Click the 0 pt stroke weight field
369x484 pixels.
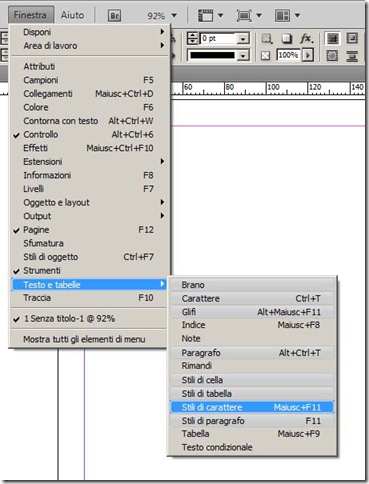pyautogui.click(x=219, y=39)
